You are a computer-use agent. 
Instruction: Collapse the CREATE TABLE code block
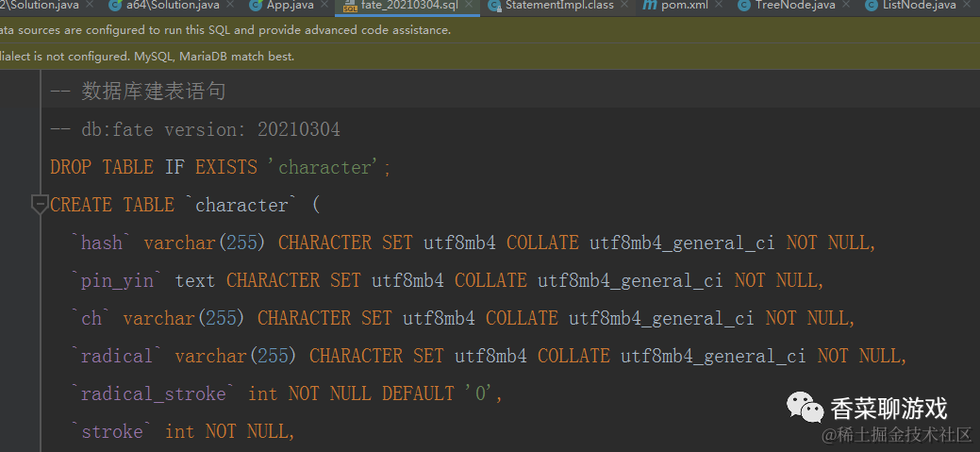coord(40,205)
